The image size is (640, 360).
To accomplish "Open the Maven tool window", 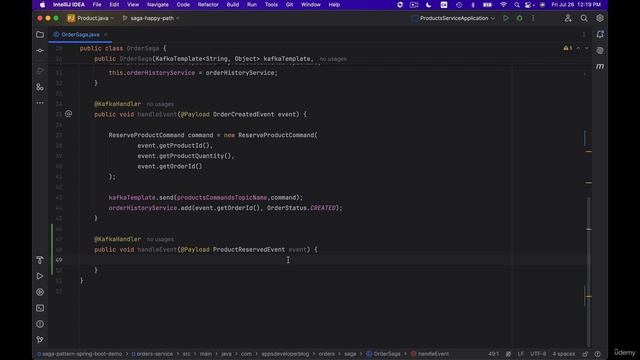I will pyautogui.click(x=600, y=67).
